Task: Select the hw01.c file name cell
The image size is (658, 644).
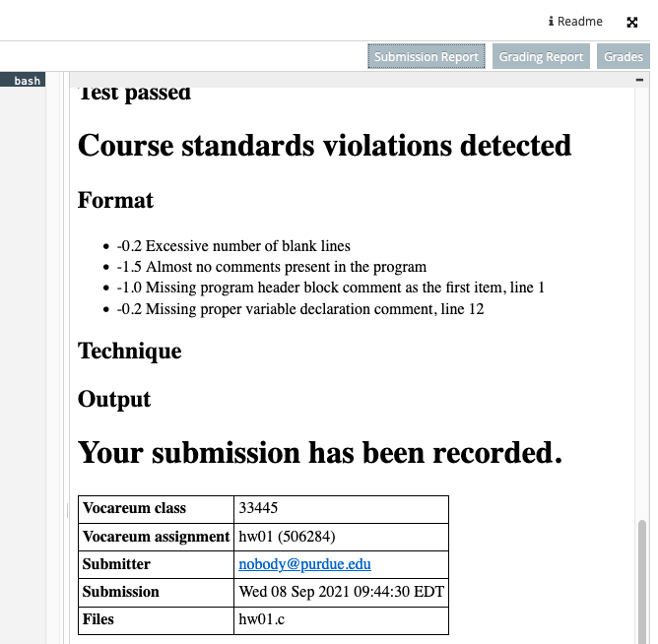Action: [341, 619]
